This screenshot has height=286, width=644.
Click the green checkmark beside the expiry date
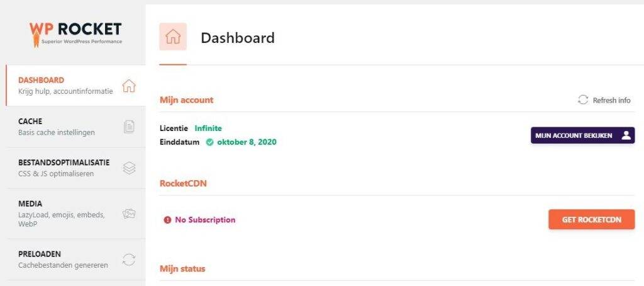coord(209,142)
